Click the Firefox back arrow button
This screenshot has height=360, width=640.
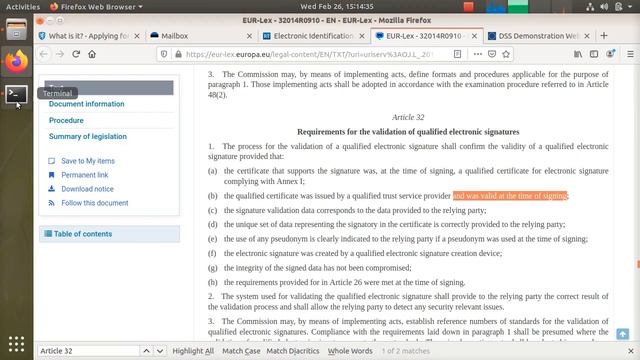(44, 54)
